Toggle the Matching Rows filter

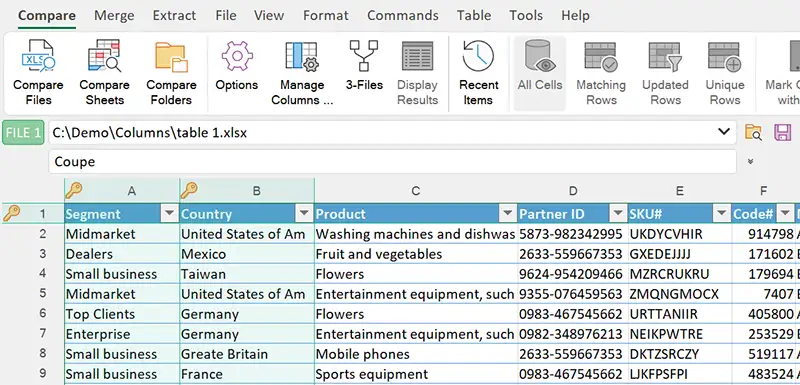(601, 72)
